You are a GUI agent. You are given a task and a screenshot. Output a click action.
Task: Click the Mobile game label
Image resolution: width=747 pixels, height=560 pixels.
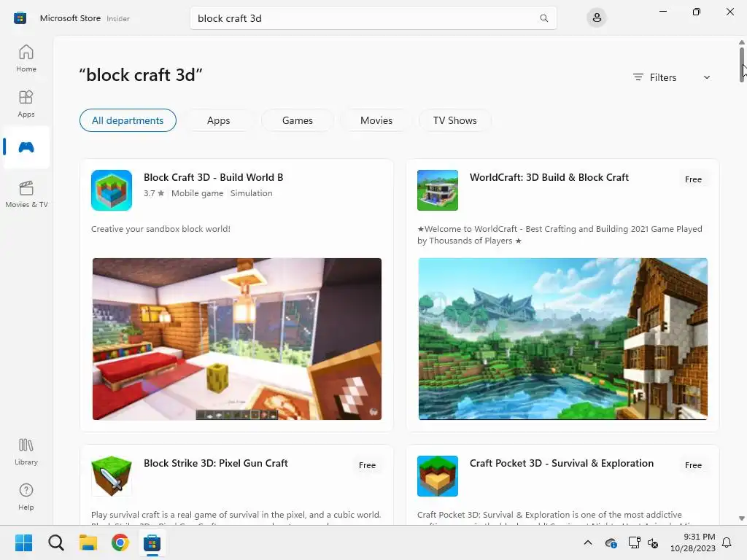[x=197, y=193]
